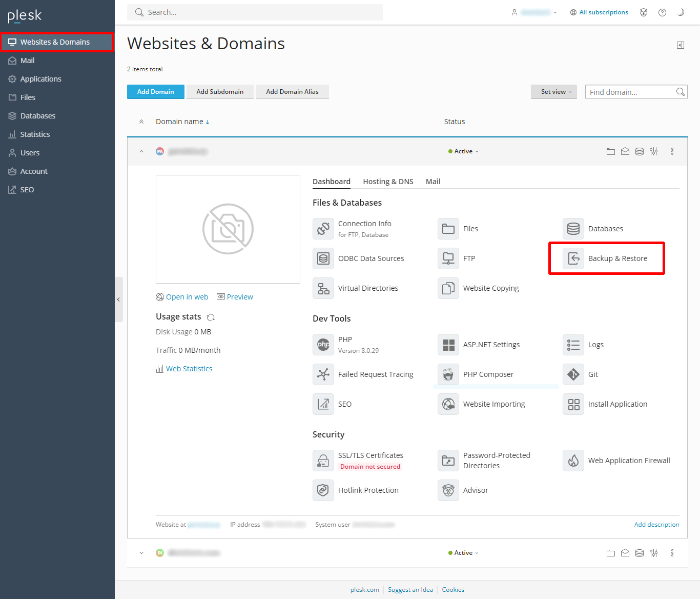700x599 pixels.
Task: Open the Files tool icon
Action: [448, 229]
